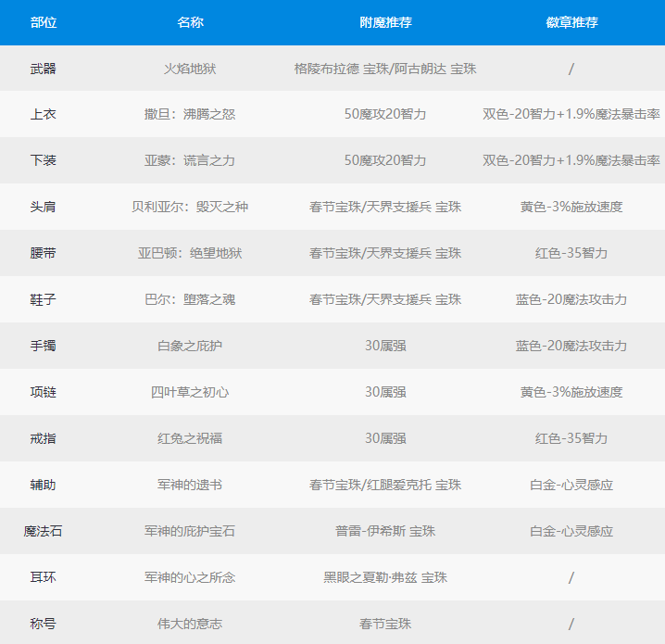Click 黄色-3%施放速度 in the 头肩 row
This screenshot has height=644, width=665.
tap(571, 207)
